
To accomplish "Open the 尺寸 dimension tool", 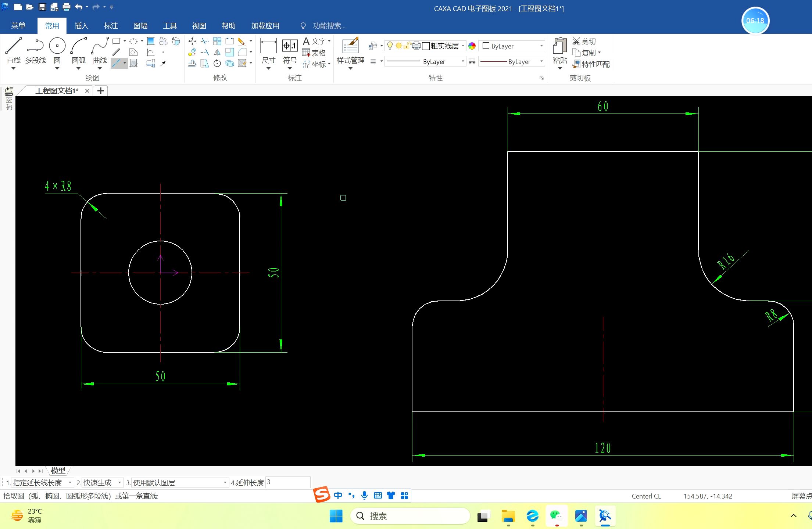I will click(x=268, y=53).
